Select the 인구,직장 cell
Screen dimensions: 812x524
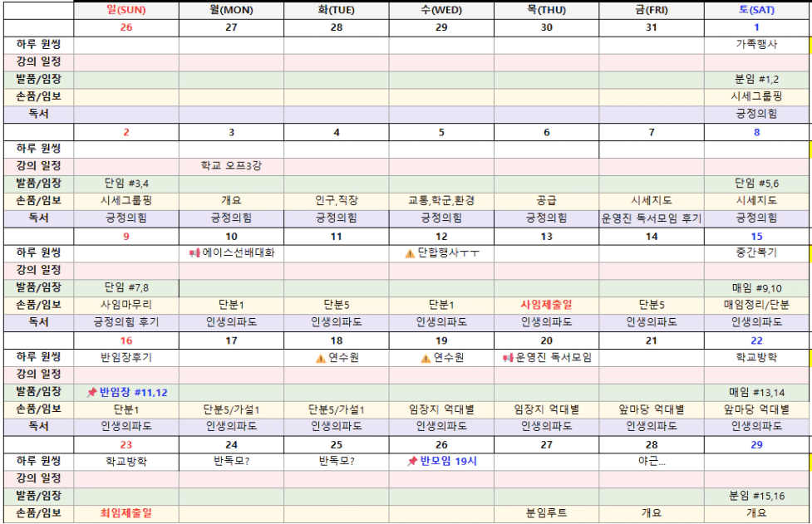pyautogui.click(x=337, y=201)
